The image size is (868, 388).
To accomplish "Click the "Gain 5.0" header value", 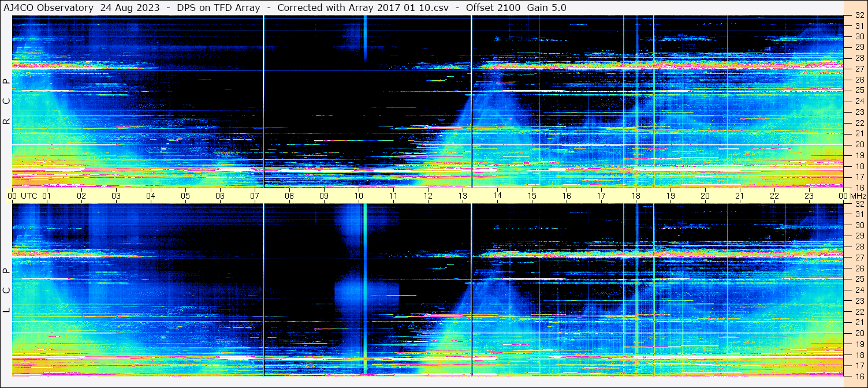I will (x=547, y=8).
